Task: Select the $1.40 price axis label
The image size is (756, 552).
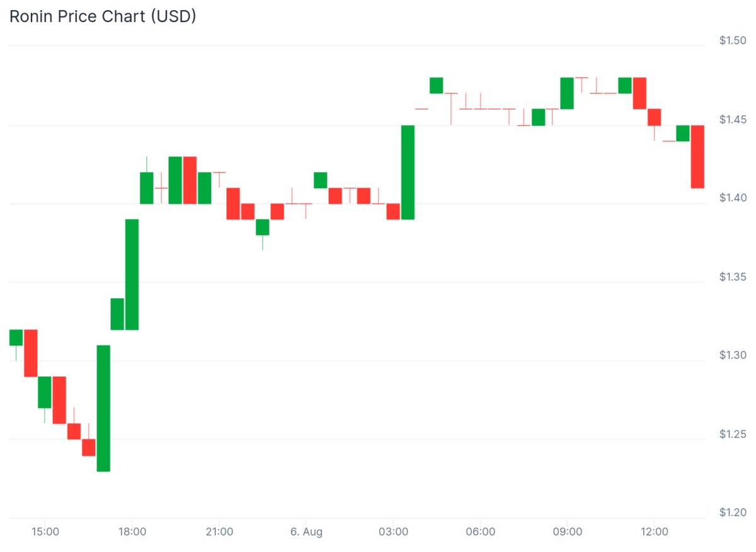Action: [x=733, y=198]
